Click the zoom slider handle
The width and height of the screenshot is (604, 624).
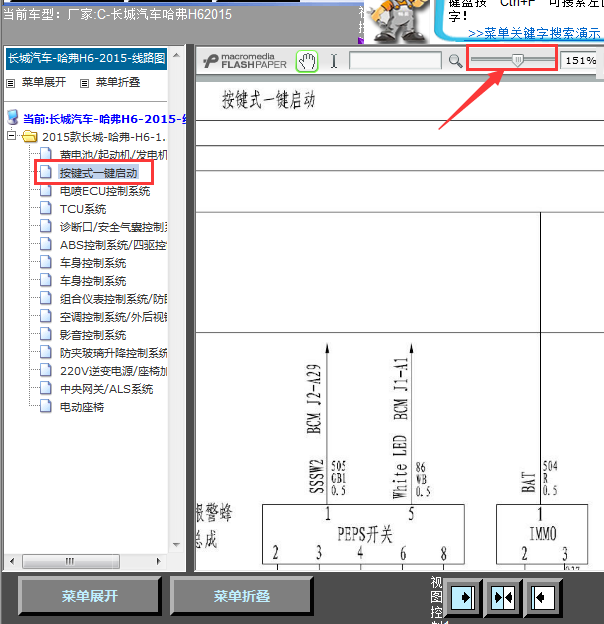point(517,60)
